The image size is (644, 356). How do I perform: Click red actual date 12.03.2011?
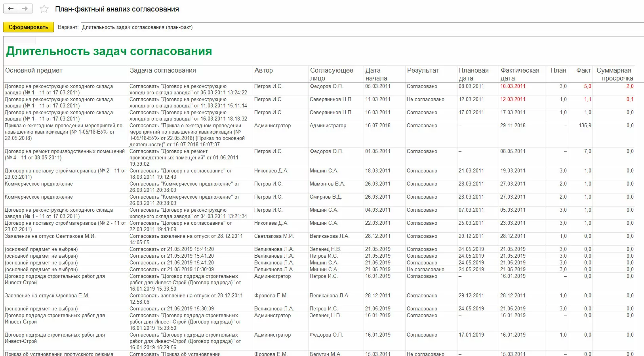point(513,100)
